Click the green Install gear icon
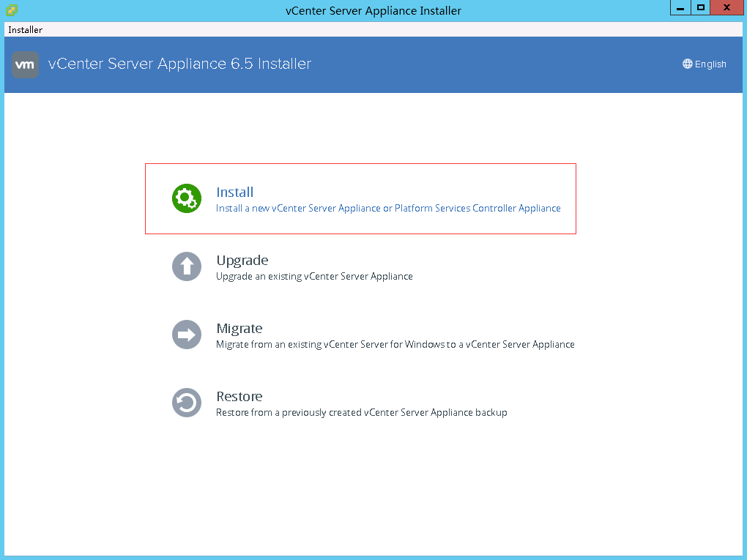The width and height of the screenshot is (747, 560). click(x=186, y=198)
